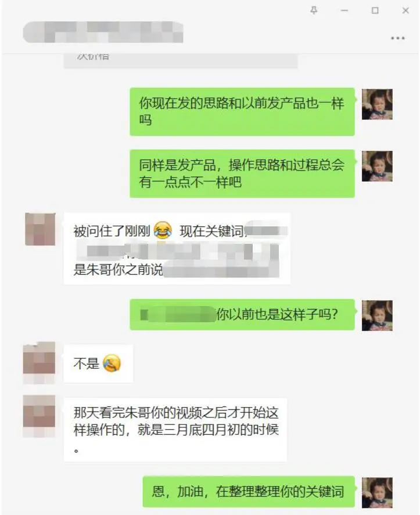The width and height of the screenshot is (420, 515).
Task: Click the avatar next to '恩，加油' message
Action: coord(377,493)
